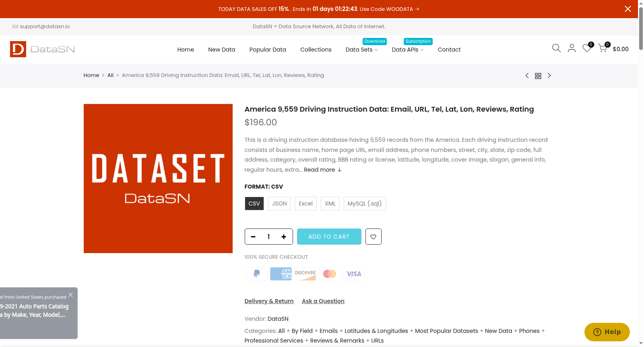644x347 pixels.
Task: Go to next product arrow
Action: [549, 76]
